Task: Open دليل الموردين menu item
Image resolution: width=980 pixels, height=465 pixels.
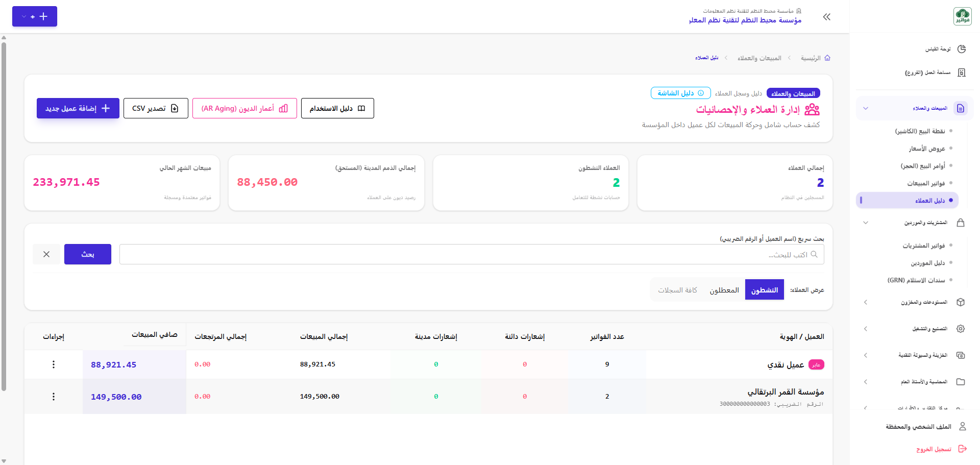Action: tap(927, 263)
